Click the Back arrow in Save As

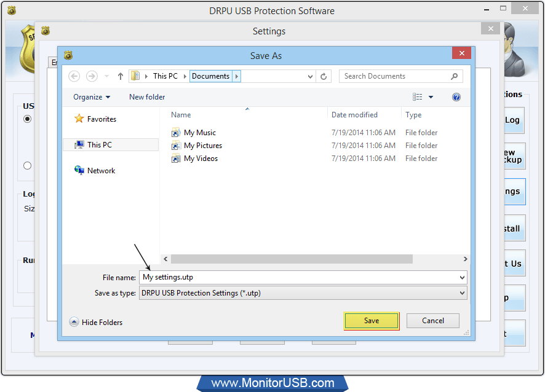[74, 76]
